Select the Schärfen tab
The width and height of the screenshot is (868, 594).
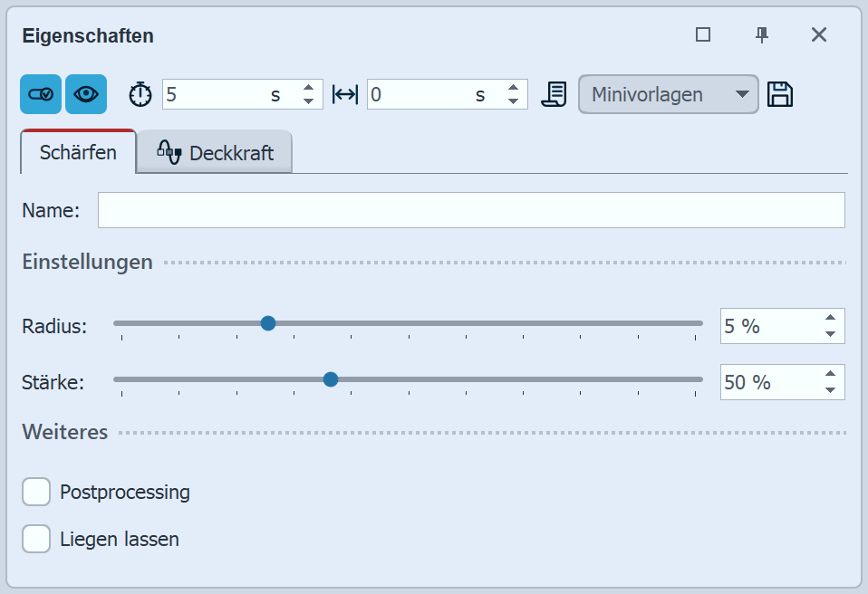78,153
